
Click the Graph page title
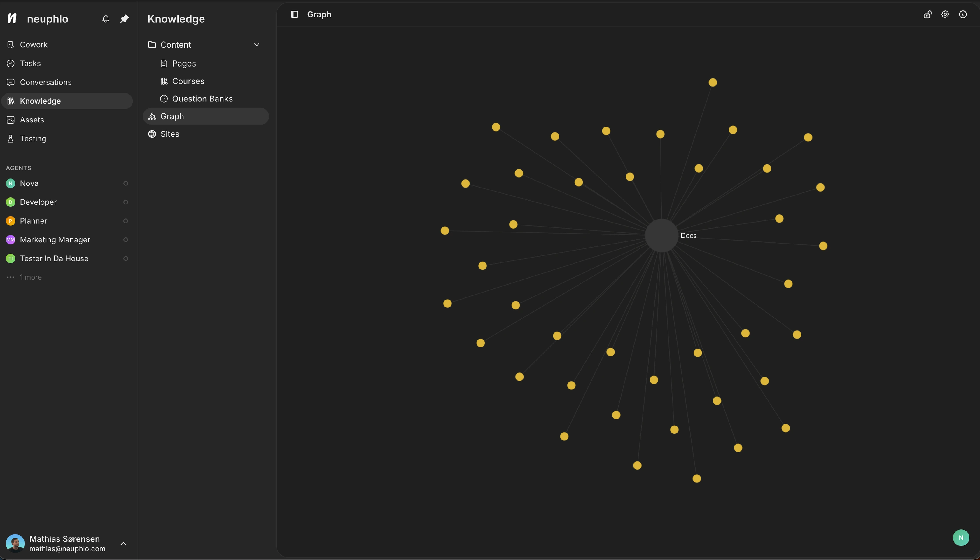pyautogui.click(x=319, y=15)
